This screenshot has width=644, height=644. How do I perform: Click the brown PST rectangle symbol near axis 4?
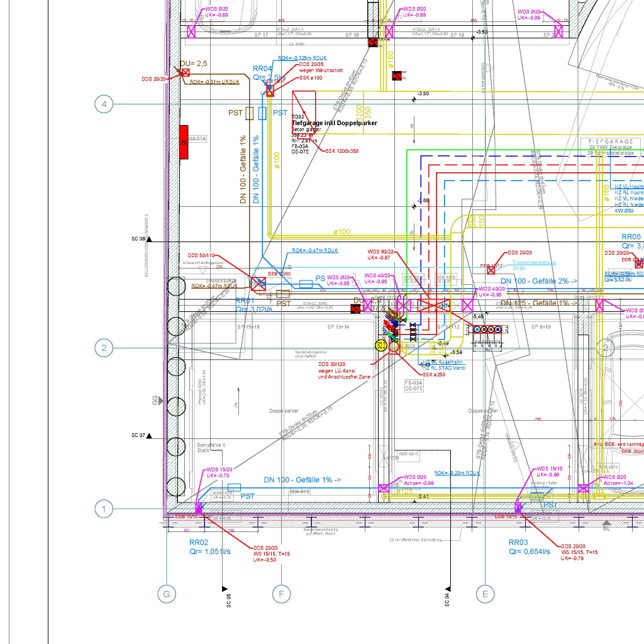point(250,113)
